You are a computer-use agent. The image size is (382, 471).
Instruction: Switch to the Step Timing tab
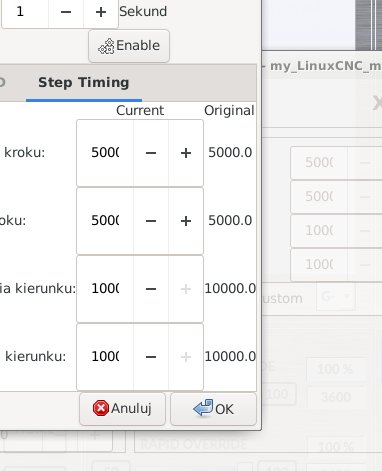[84, 83]
